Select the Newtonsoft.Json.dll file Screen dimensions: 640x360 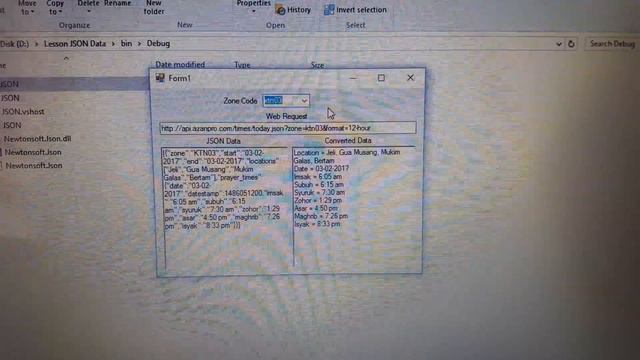pos(38,139)
